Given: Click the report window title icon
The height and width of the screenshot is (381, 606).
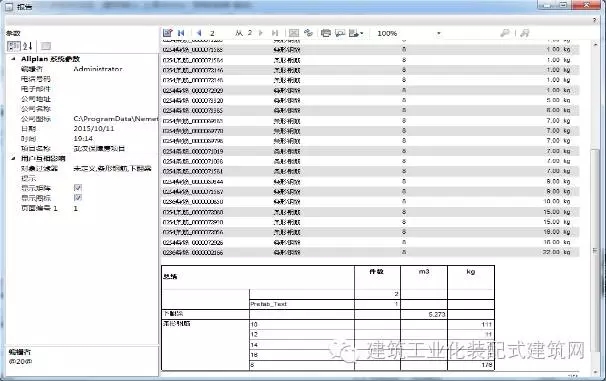Looking at the screenshot, I should 9,6.
